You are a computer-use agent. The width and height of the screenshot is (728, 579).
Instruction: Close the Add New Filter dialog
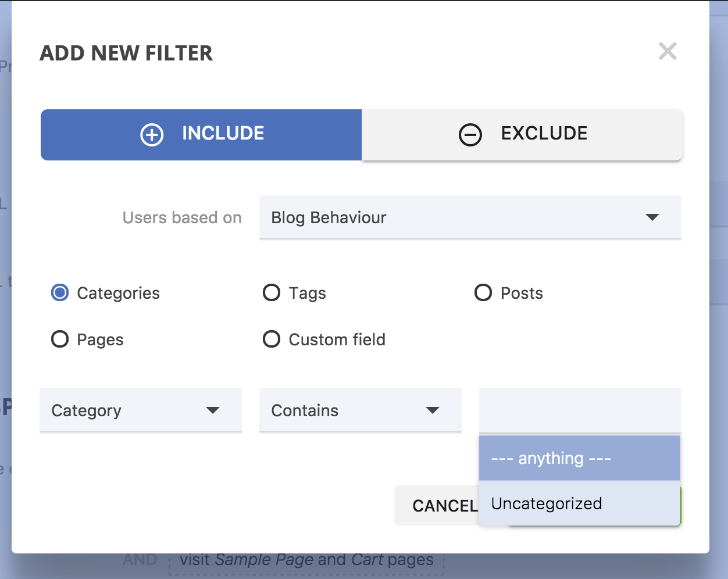[668, 51]
